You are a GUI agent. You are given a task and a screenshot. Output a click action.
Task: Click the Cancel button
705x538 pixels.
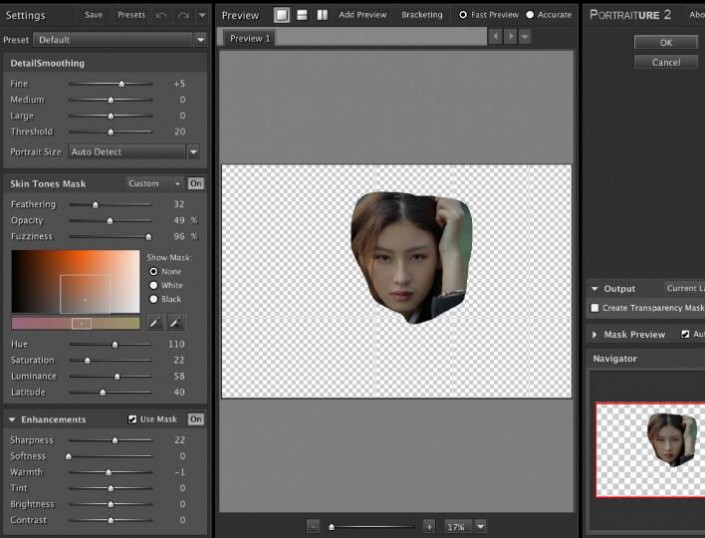665,62
